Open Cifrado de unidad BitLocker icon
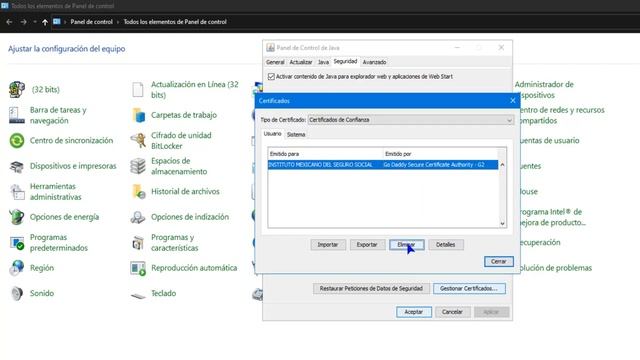 click(138, 140)
